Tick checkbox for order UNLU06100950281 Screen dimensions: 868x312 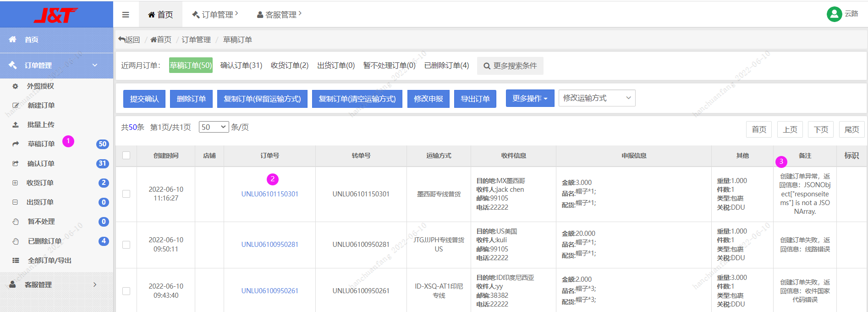(x=126, y=245)
